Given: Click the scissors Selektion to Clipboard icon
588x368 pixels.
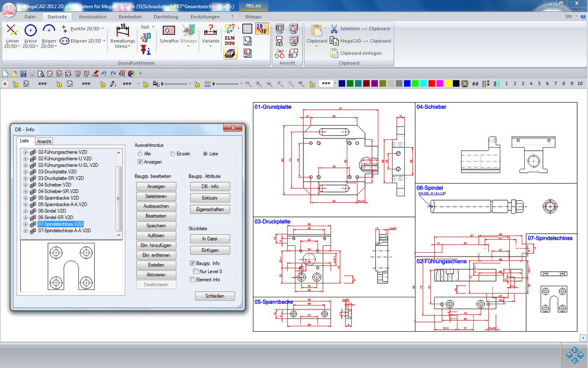Looking at the screenshot, I should [334, 29].
